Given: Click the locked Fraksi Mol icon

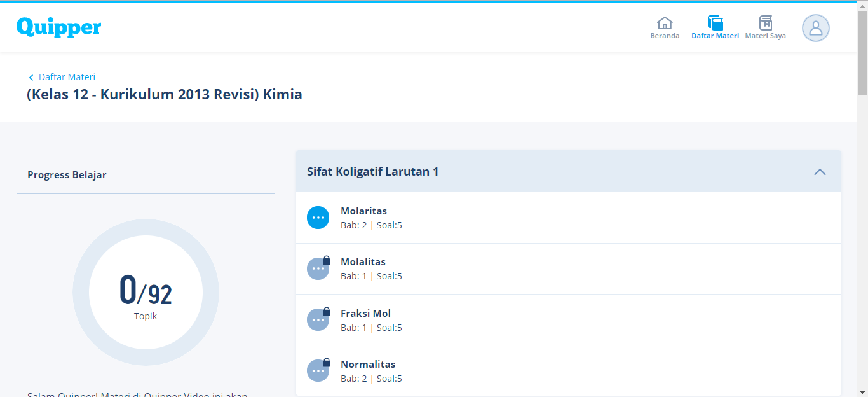Looking at the screenshot, I should 318,319.
